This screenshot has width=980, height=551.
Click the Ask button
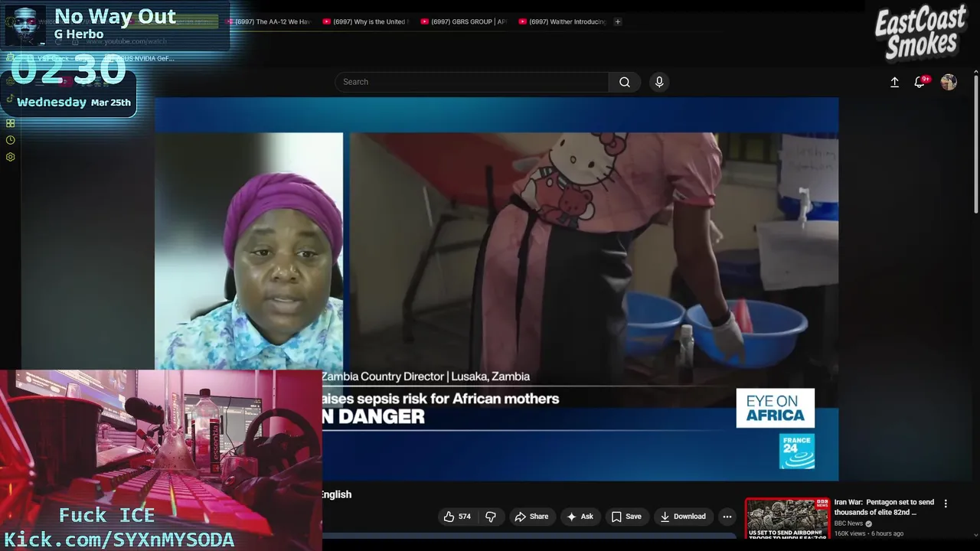point(580,517)
